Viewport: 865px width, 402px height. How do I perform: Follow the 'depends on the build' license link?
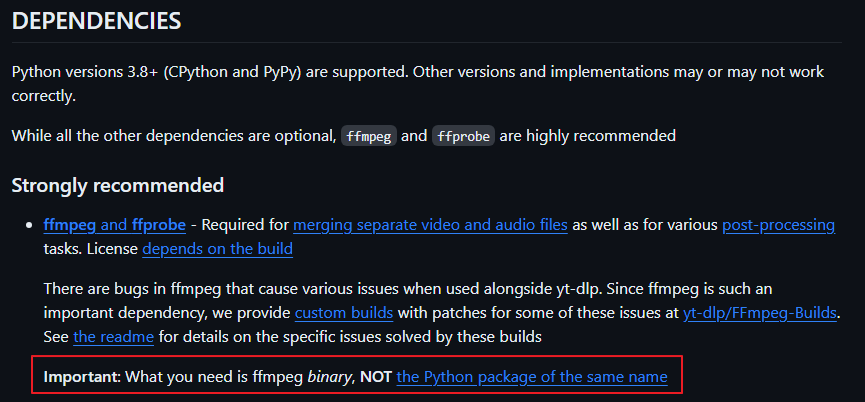(x=217, y=247)
